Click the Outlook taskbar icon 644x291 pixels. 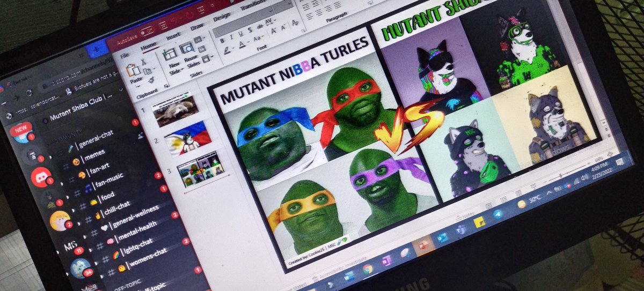(x=443, y=237)
